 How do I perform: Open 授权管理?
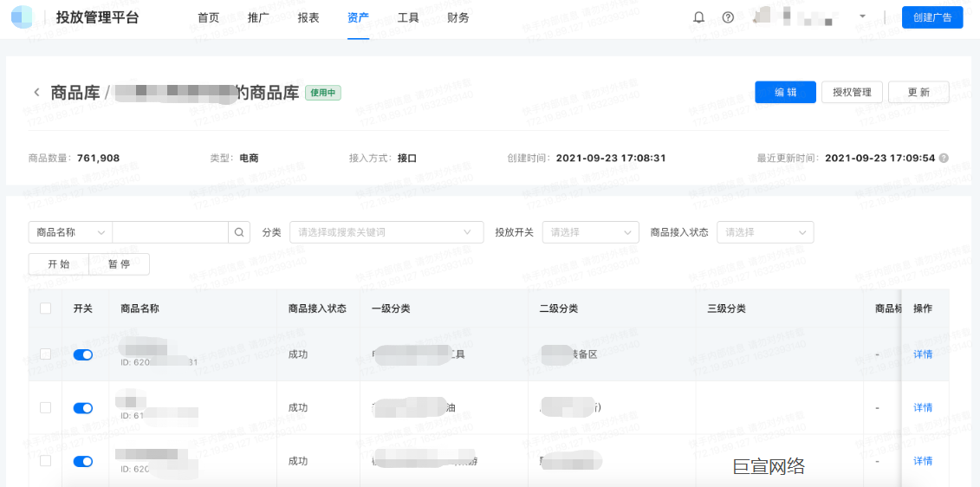[x=852, y=92]
